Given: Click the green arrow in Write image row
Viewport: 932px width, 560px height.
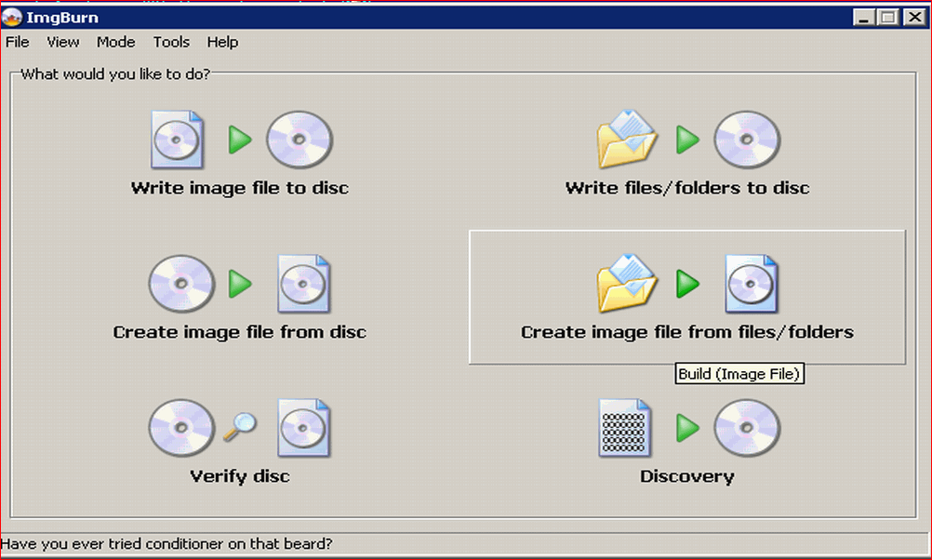Looking at the screenshot, I should coord(240,140).
